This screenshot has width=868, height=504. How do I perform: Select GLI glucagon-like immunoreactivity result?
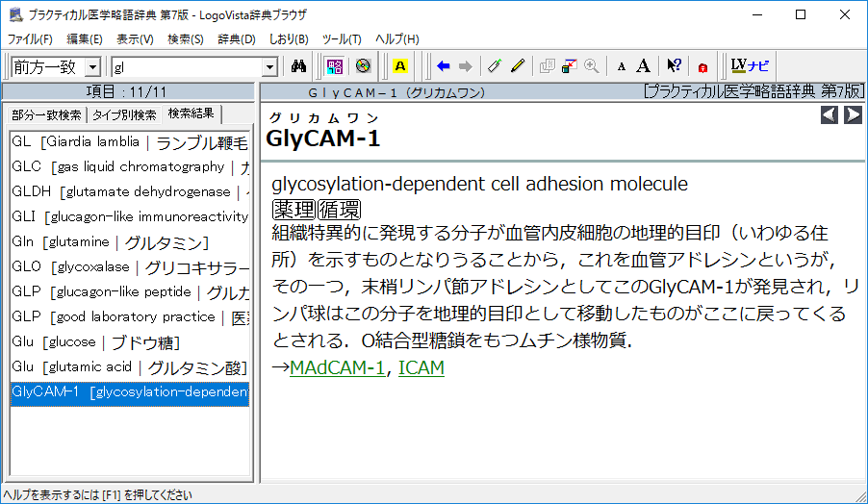(130, 216)
